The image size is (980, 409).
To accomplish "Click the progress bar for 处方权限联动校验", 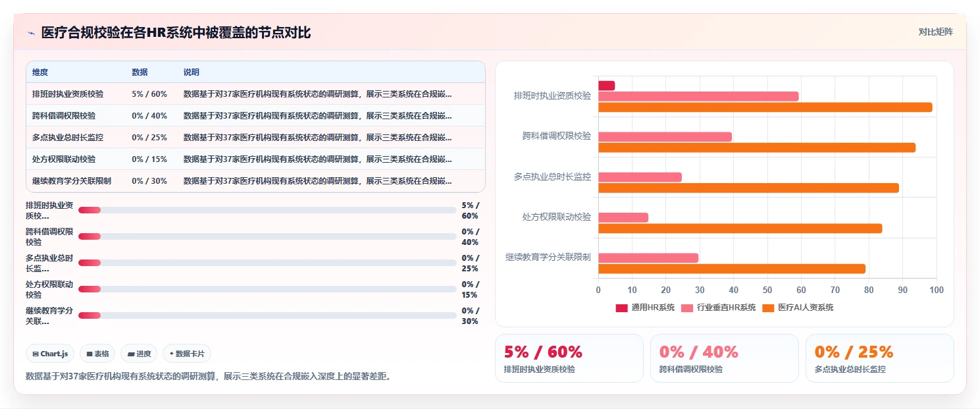I will click(x=267, y=289).
